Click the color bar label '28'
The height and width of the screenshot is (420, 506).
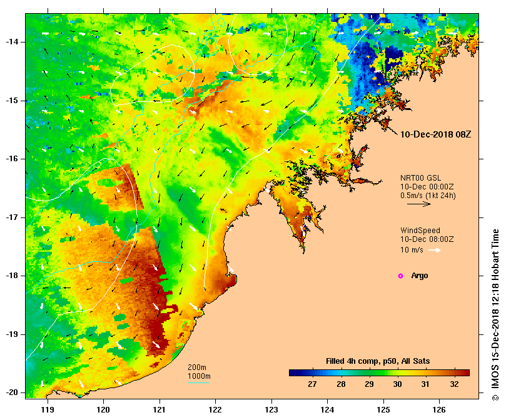click(341, 384)
